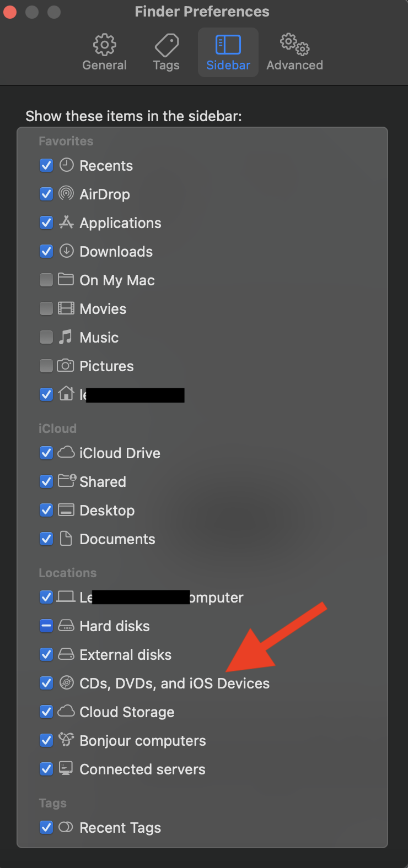
Task: Click the Downloads arrow icon
Action: (66, 251)
